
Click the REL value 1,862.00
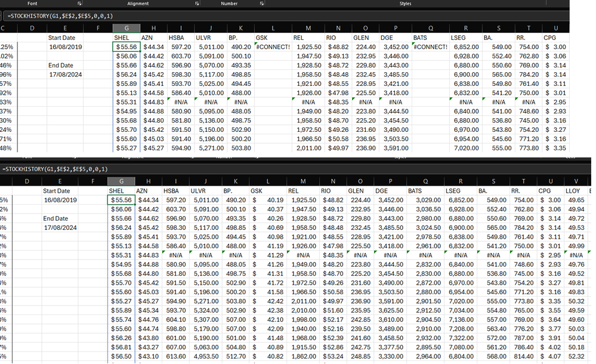[x=304, y=356]
